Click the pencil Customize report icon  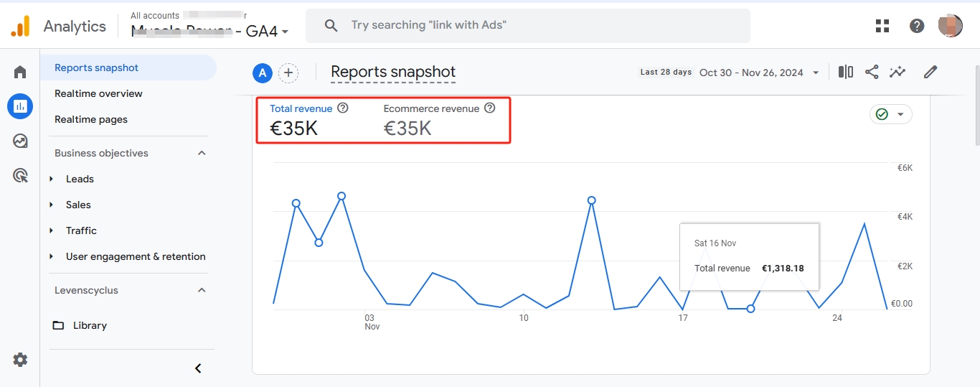(930, 72)
